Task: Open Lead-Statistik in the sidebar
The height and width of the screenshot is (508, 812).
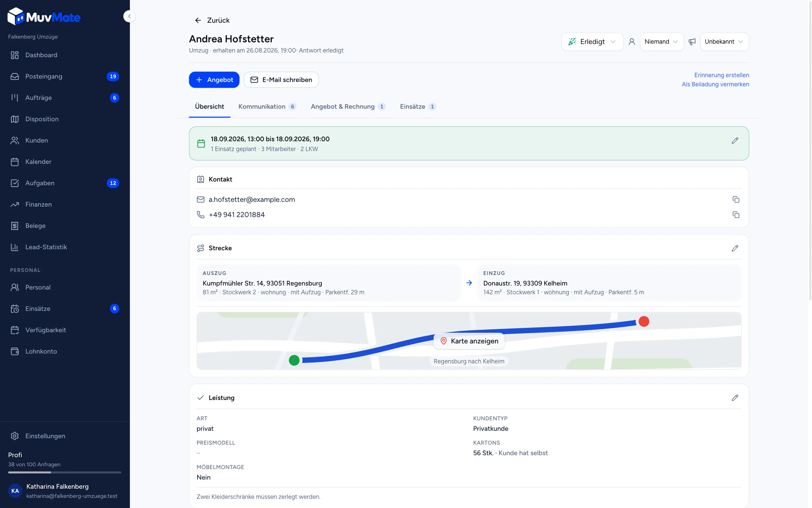Action: pyautogui.click(x=65, y=247)
